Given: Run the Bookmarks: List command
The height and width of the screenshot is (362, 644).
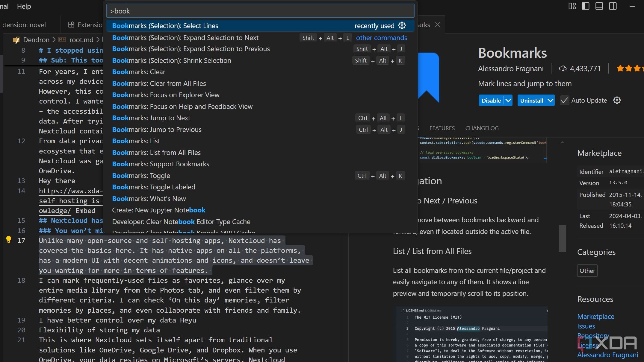Looking at the screenshot, I should click(260, 141).
